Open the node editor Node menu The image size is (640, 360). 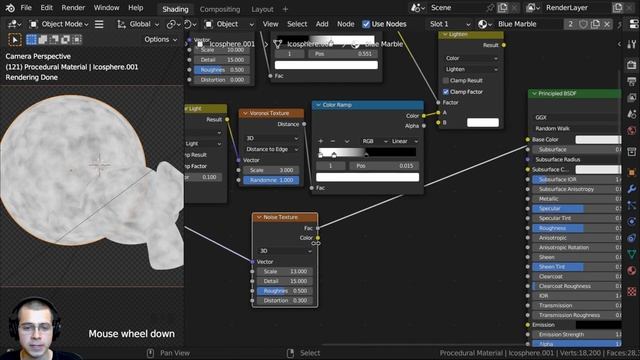point(345,24)
